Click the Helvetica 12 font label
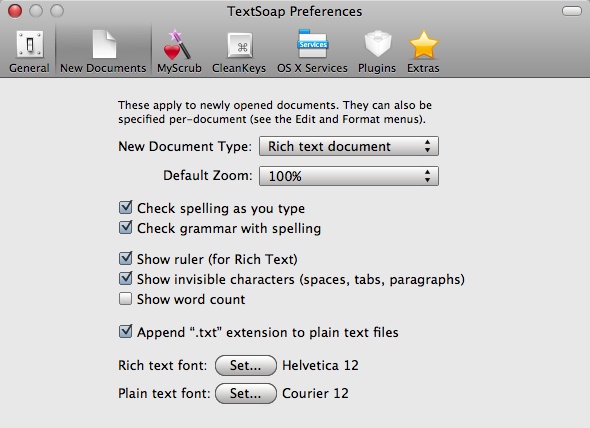The width and height of the screenshot is (590, 428). click(x=320, y=365)
